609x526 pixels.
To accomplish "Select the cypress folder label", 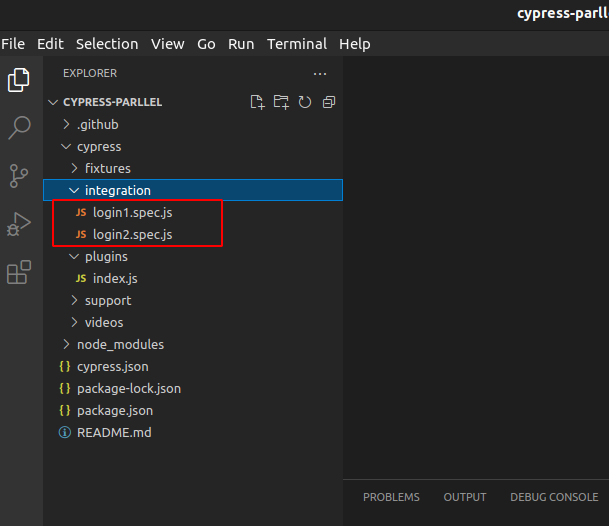I will point(99,147).
